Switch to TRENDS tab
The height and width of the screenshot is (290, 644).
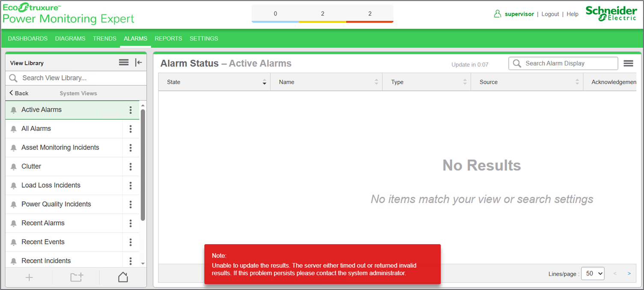coord(104,38)
